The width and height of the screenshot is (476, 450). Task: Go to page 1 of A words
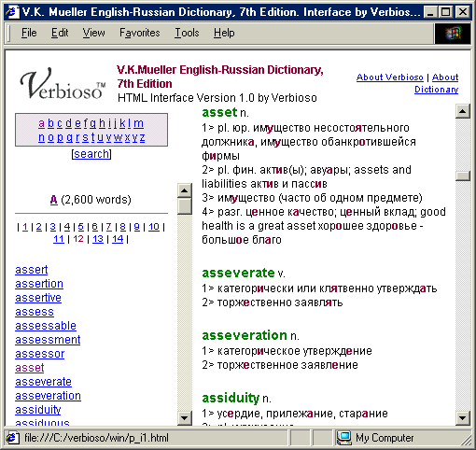pyautogui.click(x=25, y=227)
